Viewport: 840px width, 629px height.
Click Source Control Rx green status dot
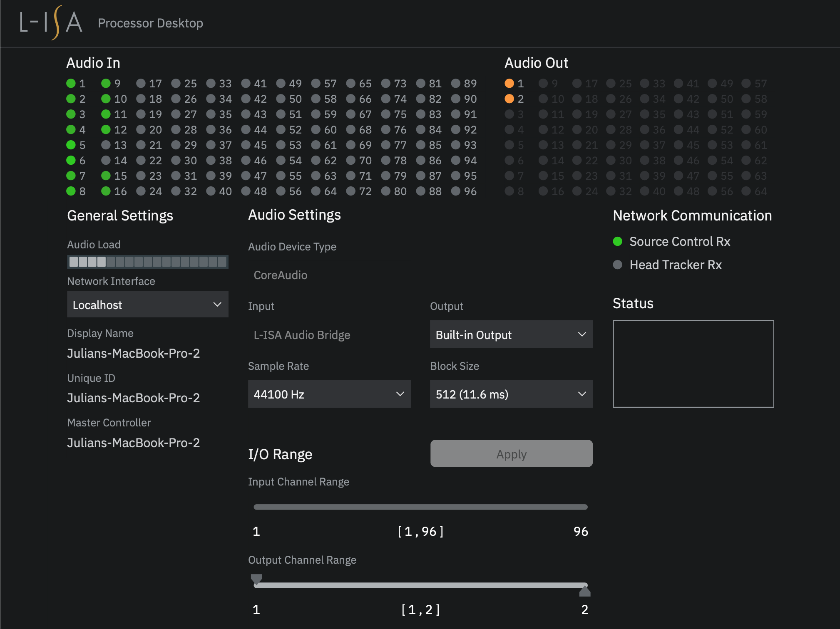click(x=618, y=242)
